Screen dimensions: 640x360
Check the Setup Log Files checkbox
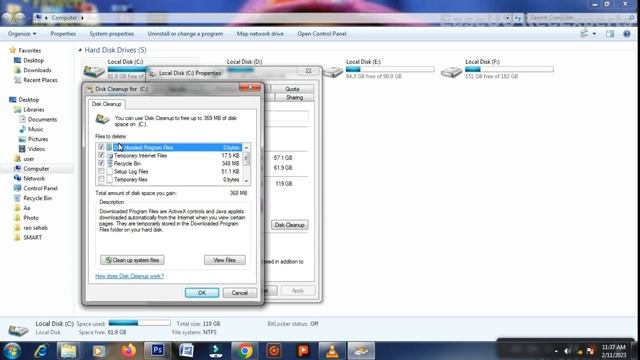[x=101, y=171]
